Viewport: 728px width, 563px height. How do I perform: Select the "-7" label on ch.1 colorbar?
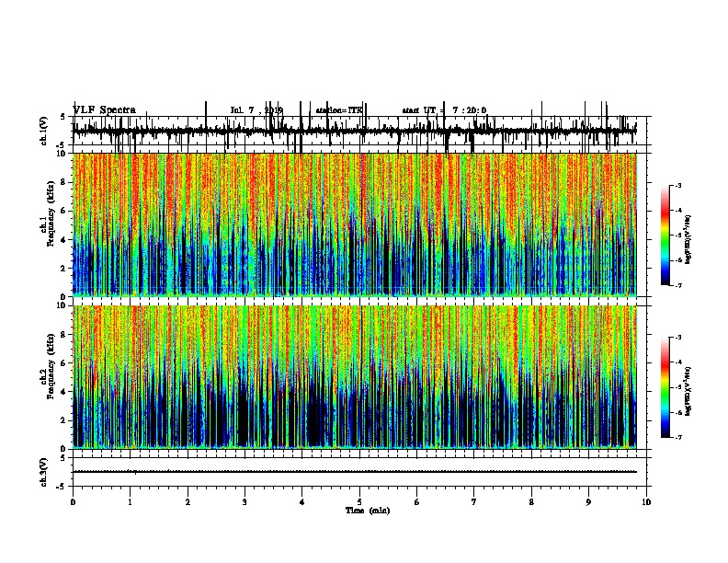(x=678, y=285)
